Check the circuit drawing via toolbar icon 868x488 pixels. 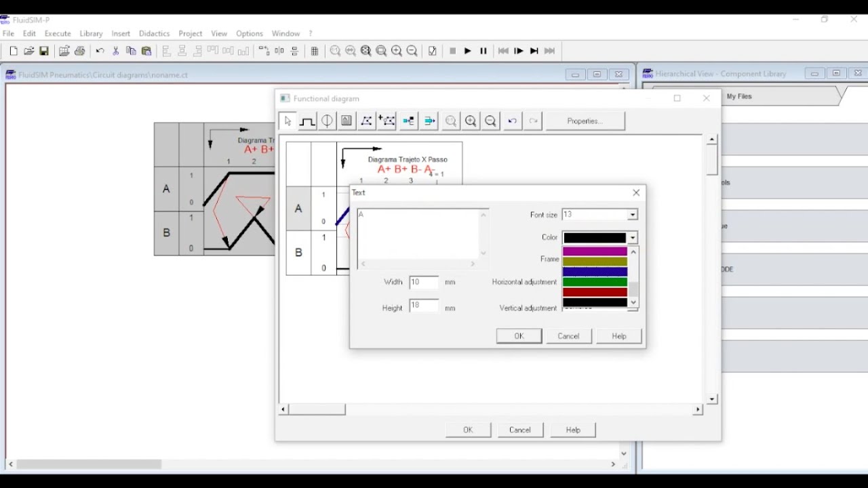click(433, 51)
